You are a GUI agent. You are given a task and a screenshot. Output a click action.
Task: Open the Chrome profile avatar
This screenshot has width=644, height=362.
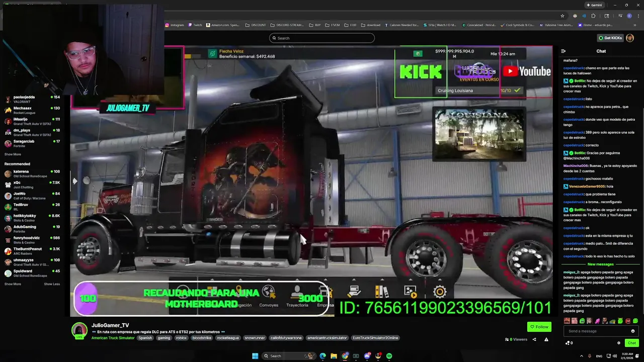[629, 16]
